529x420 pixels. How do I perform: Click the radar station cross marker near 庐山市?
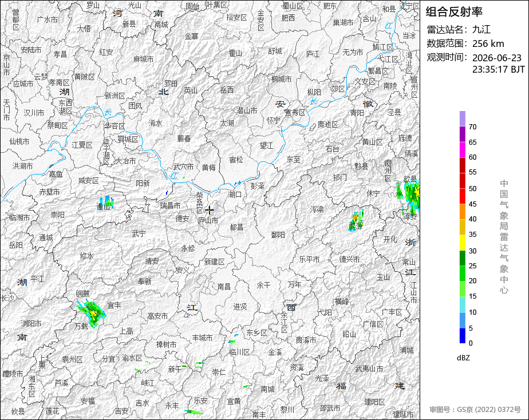click(210, 210)
